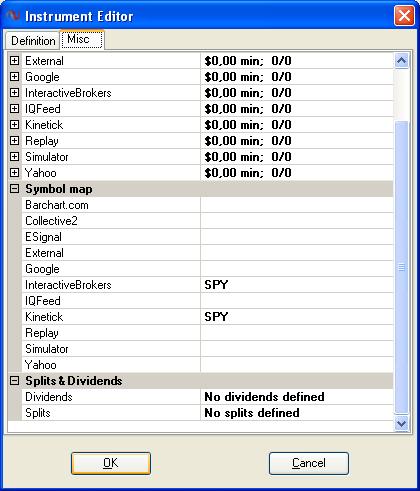Select the Splits & Dividends header text
This screenshot has height=491, width=420.
point(74,381)
